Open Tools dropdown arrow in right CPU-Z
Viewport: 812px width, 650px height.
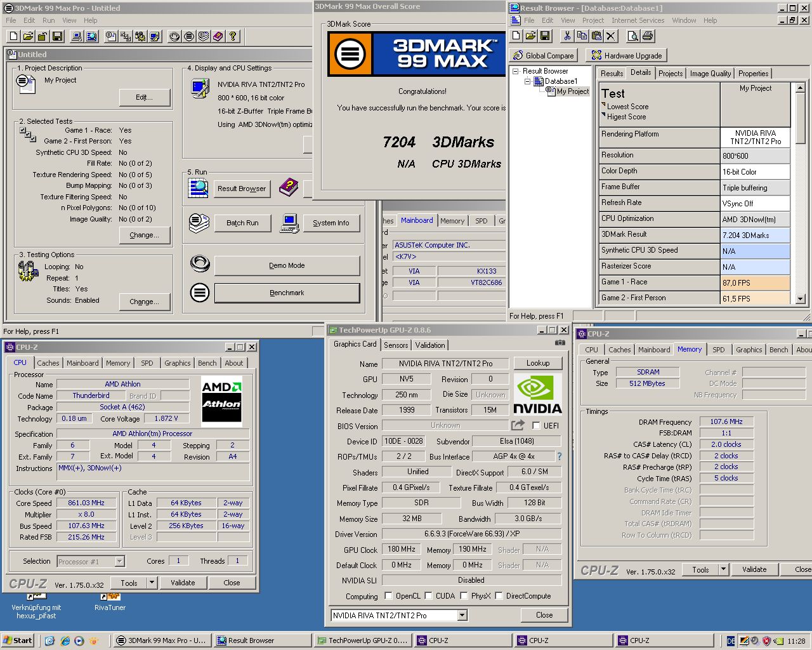[723, 569]
